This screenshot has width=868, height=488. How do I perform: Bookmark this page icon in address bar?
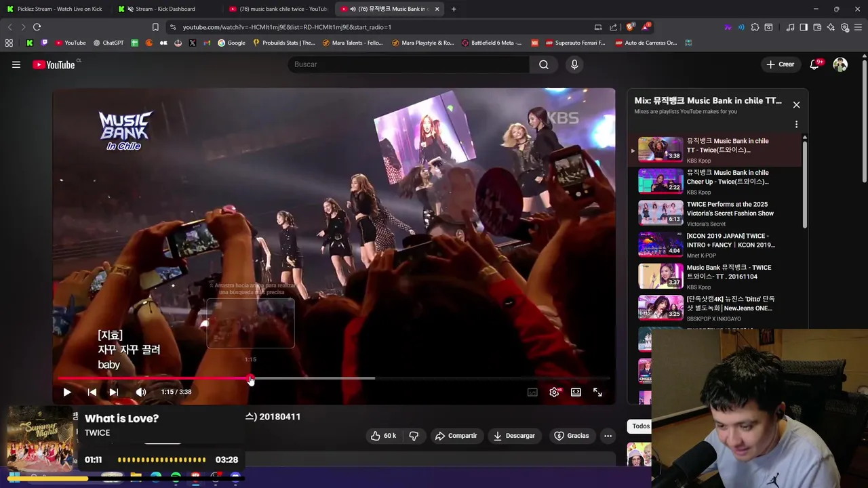(x=155, y=27)
